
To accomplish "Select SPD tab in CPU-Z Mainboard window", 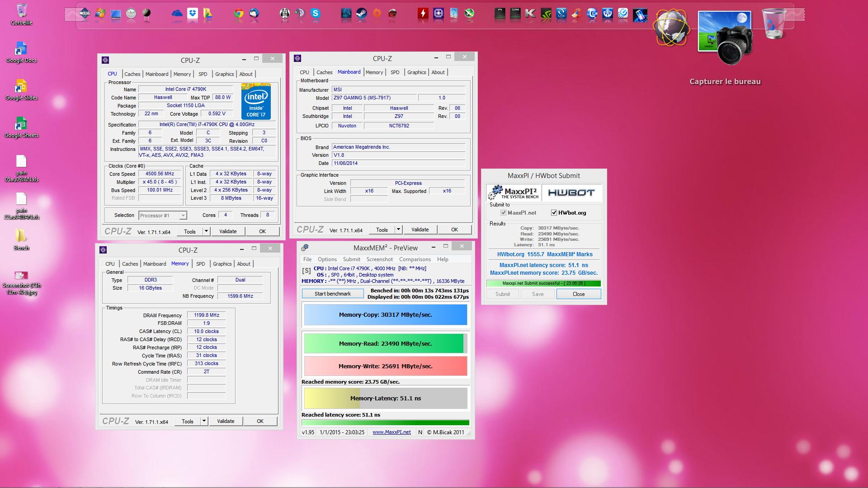I will [395, 72].
